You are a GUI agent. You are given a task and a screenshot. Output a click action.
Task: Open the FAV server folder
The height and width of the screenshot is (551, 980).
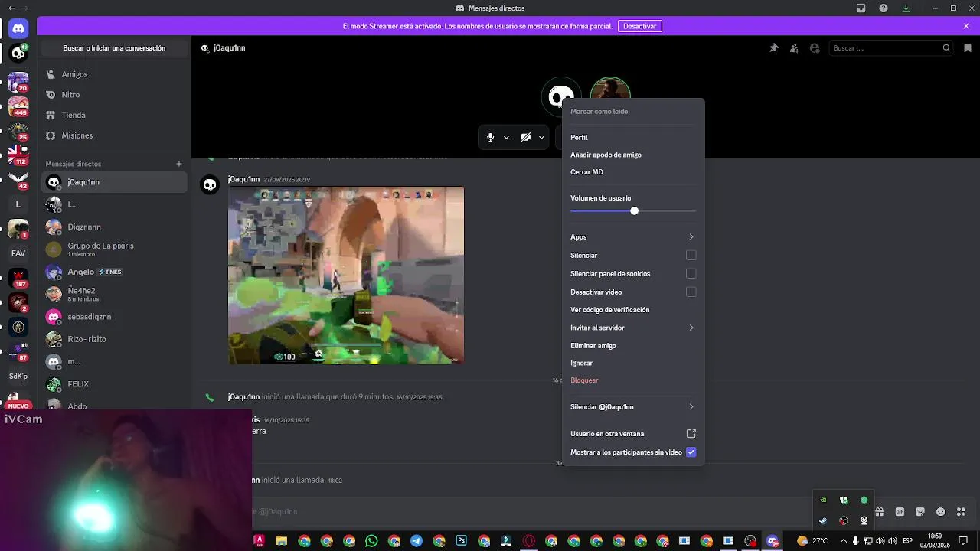[18, 253]
